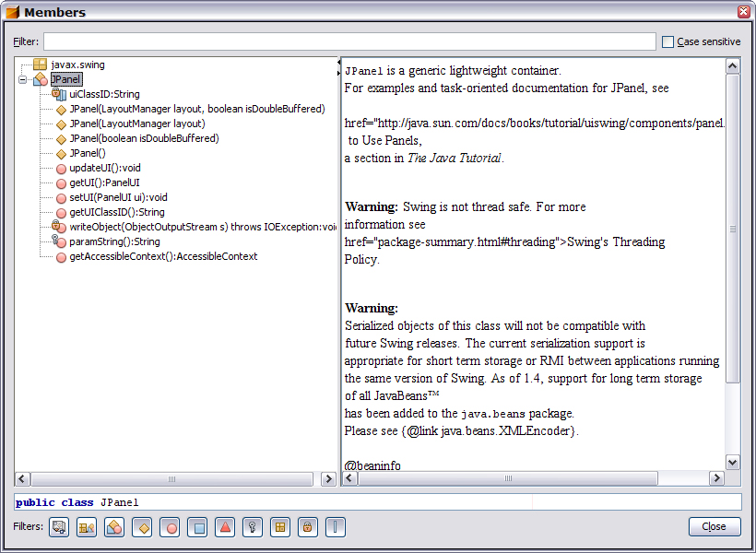
Task: Click the split pane collapse arrows
Action: (x=338, y=67)
